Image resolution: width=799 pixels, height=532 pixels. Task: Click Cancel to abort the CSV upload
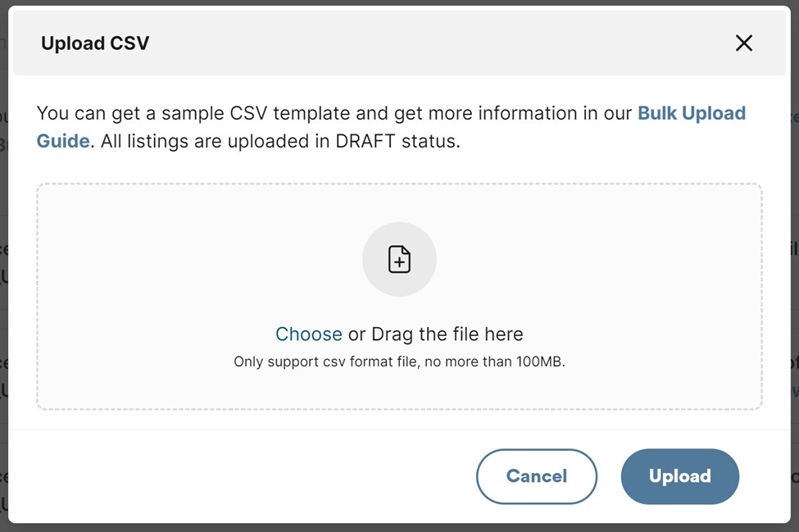point(537,475)
